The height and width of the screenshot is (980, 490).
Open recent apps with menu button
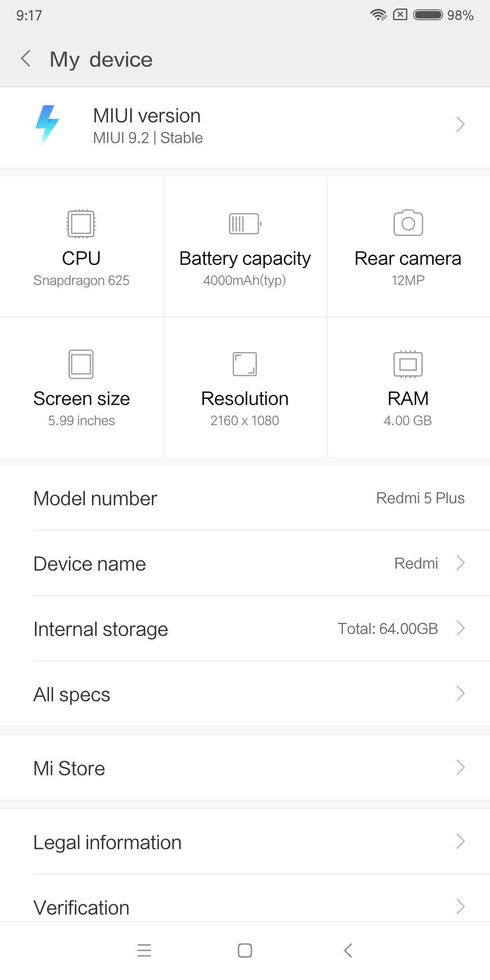point(144,950)
